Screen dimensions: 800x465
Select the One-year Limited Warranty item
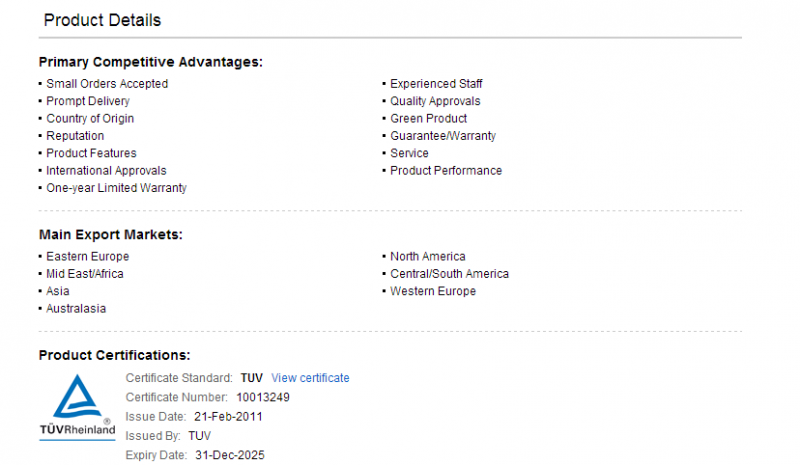pyautogui.click(x=116, y=188)
